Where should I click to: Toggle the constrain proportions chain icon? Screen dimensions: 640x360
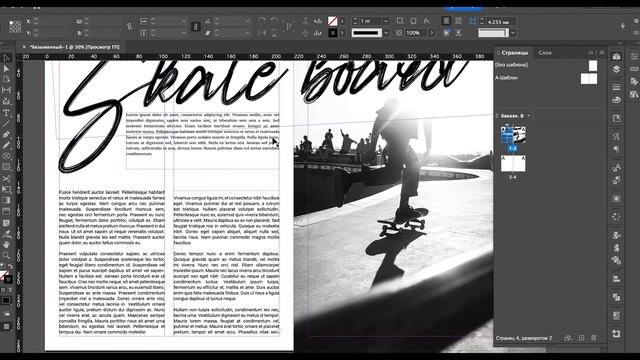(x=129, y=27)
